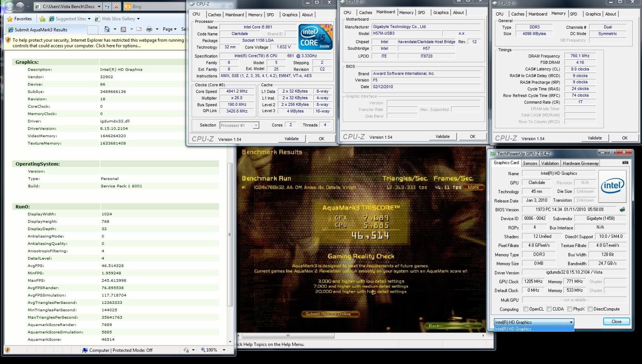Open the Sensors tab in GPU-Z
This screenshot has height=364, width=642.
tap(530, 163)
